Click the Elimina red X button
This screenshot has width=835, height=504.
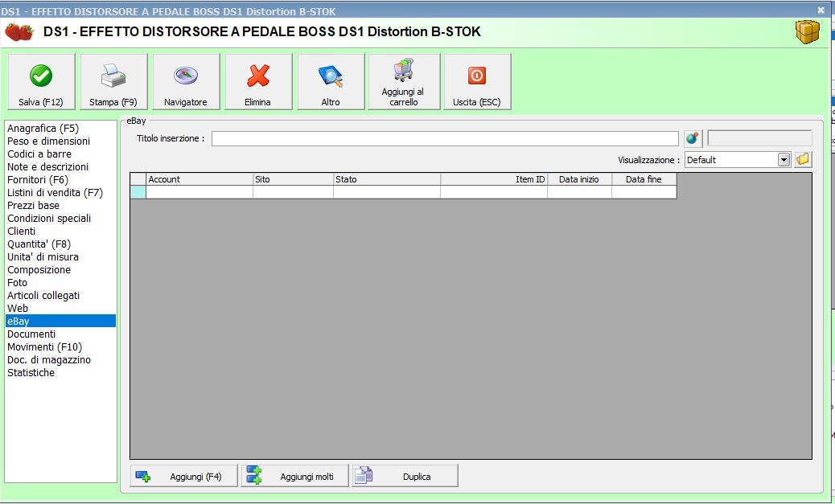tap(258, 81)
